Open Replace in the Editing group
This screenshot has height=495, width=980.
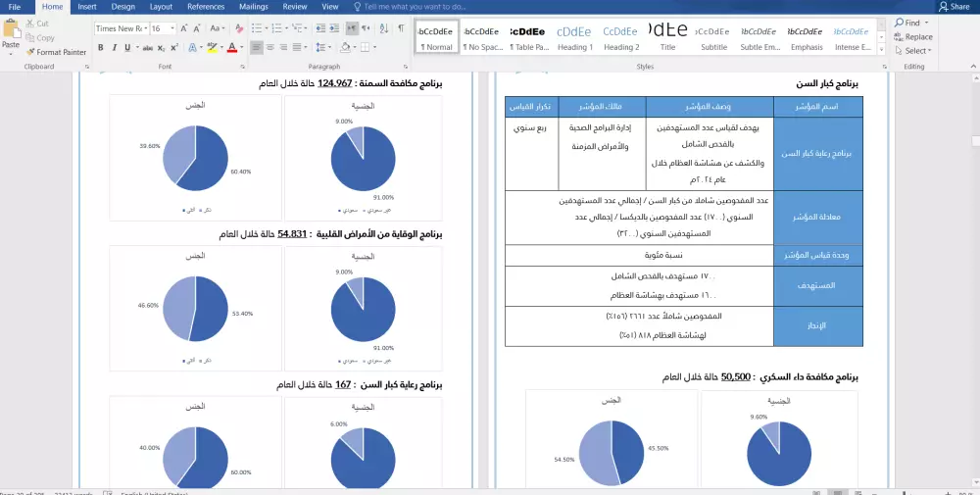click(913, 37)
